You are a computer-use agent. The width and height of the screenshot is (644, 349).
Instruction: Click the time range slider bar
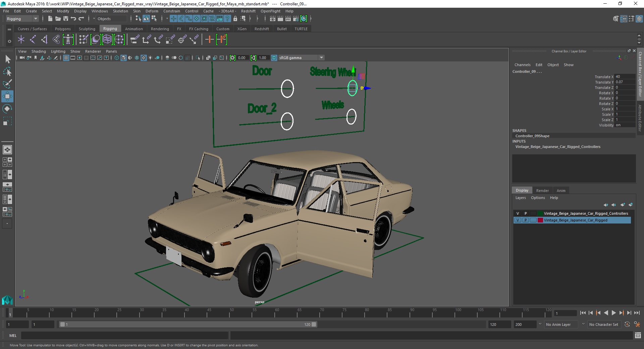click(188, 325)
